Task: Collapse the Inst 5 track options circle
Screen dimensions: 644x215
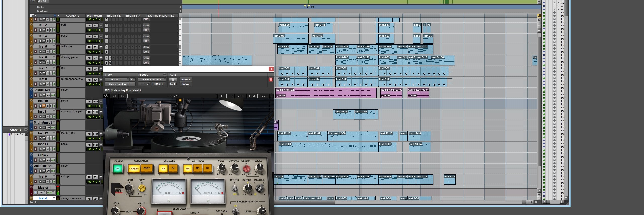Action: click(31, 46)
